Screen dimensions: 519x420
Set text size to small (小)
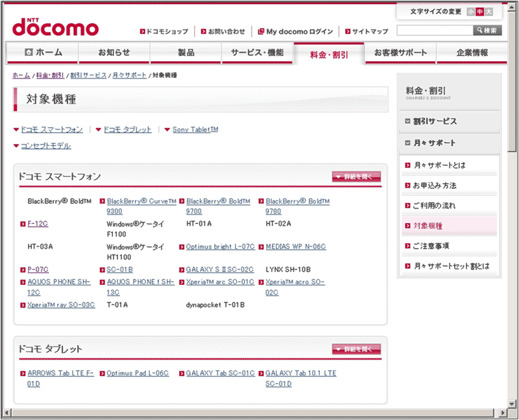(471, 12)
